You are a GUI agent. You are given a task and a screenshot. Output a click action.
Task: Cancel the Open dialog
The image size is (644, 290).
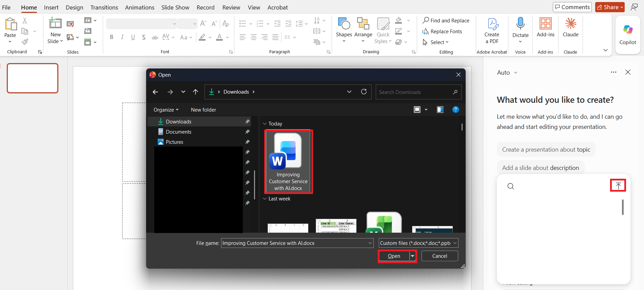coord(440,256)
